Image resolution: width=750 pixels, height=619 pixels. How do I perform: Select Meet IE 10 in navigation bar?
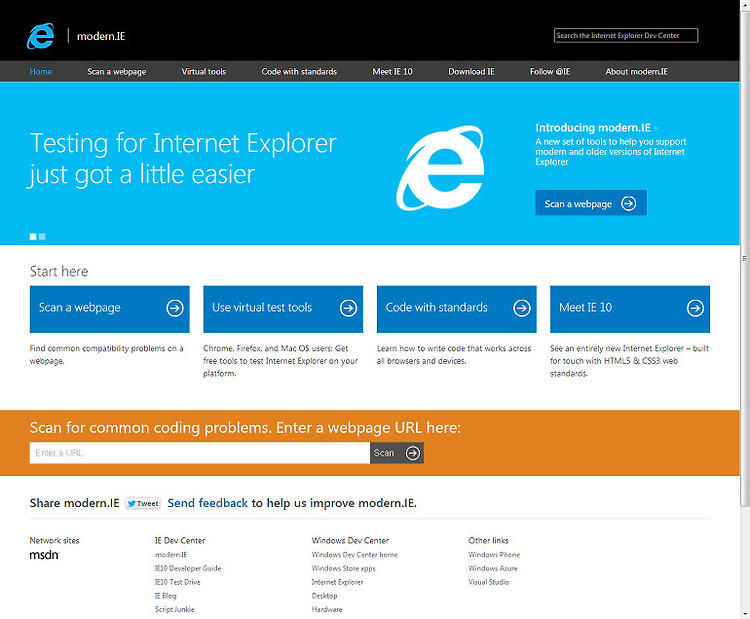coord(392,71)
